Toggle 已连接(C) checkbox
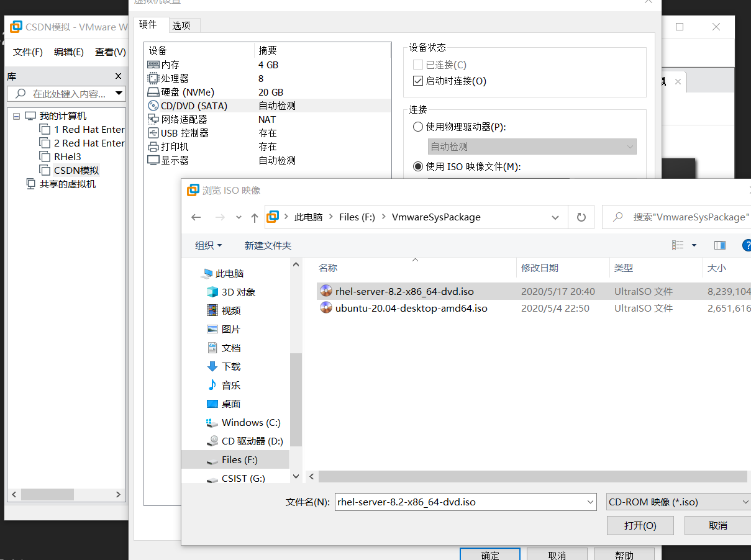The width and height of the screenshot is (751, 560). coord(418,65)
